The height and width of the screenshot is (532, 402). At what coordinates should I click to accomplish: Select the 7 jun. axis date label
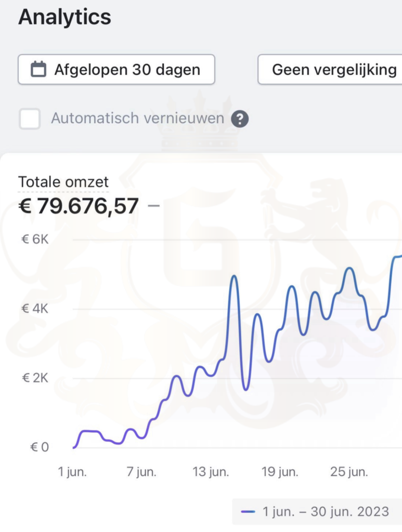coord(141,472)
